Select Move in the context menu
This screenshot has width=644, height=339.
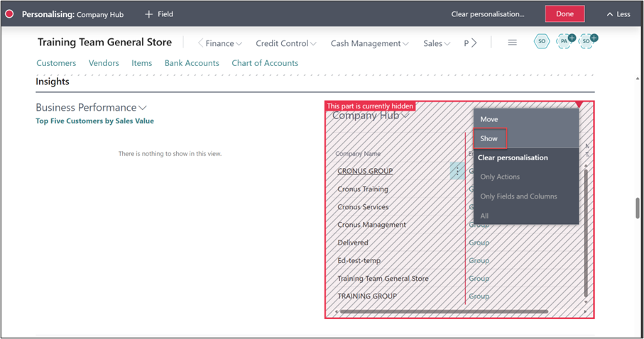click(x=489, y=119)
